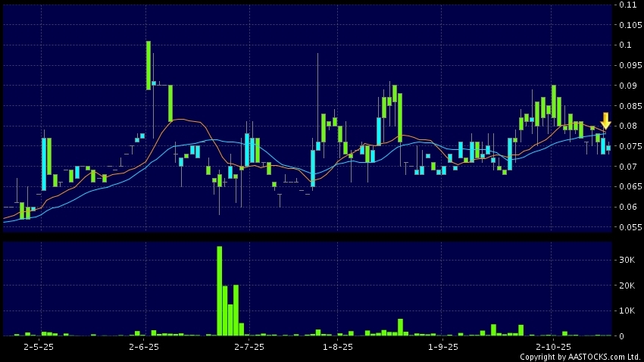Select the 2-7-25 date label
The height and width of the screenshot is (362, 644).
tap(249, 347)
